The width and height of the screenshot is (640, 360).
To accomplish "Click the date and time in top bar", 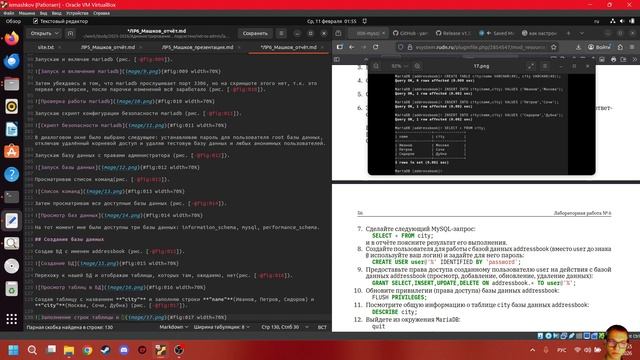I will click(x=331, y=21).
